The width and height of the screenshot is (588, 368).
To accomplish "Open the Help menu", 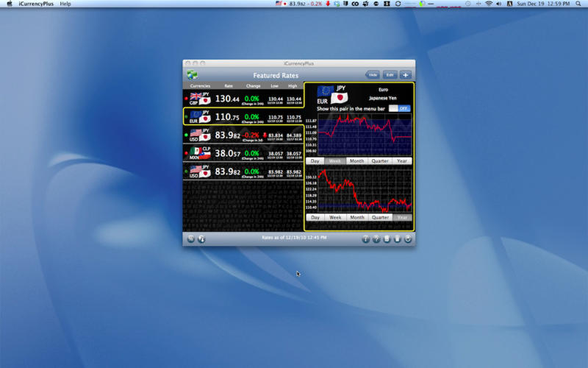I will pos(65,4).
